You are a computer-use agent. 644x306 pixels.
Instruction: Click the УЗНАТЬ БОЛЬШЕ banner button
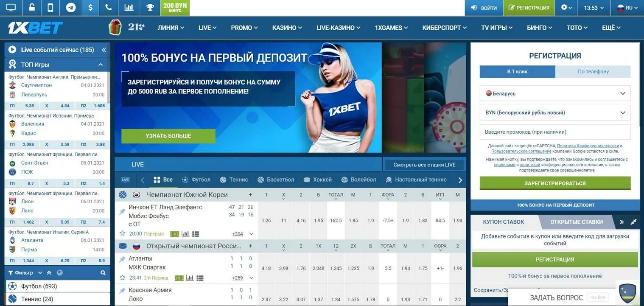click(168, 136)
